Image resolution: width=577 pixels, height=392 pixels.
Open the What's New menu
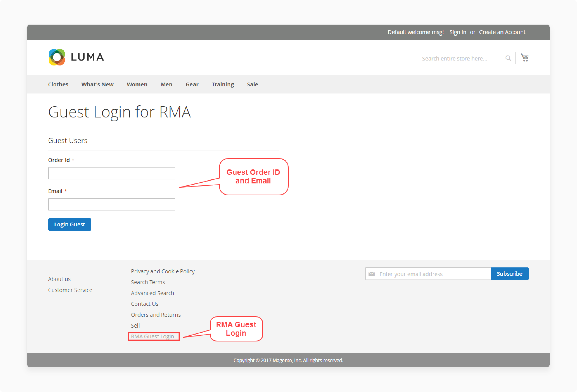click(97, 84)
